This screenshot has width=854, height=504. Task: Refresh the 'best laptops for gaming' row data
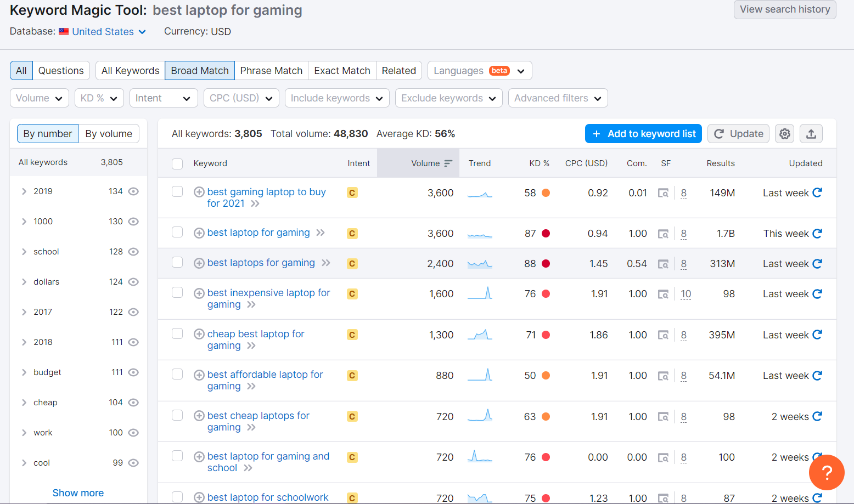(x=817, y=264)
